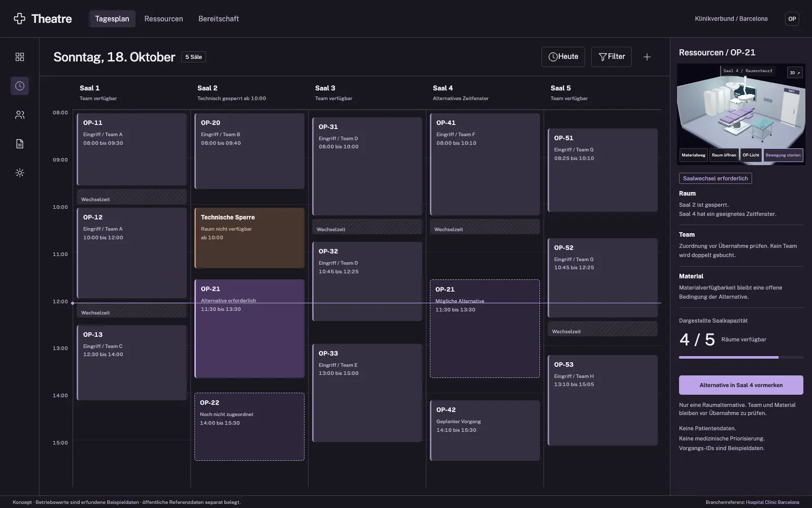Screen dimensions: 812x508
Task: Select the OP-11 card in Saal 1
Action: (132, 149)
